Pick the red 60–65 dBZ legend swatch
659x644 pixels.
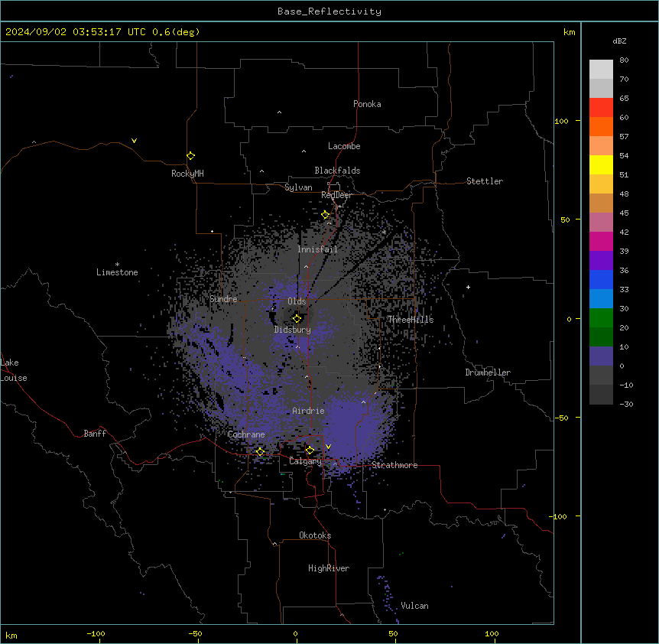601,107
